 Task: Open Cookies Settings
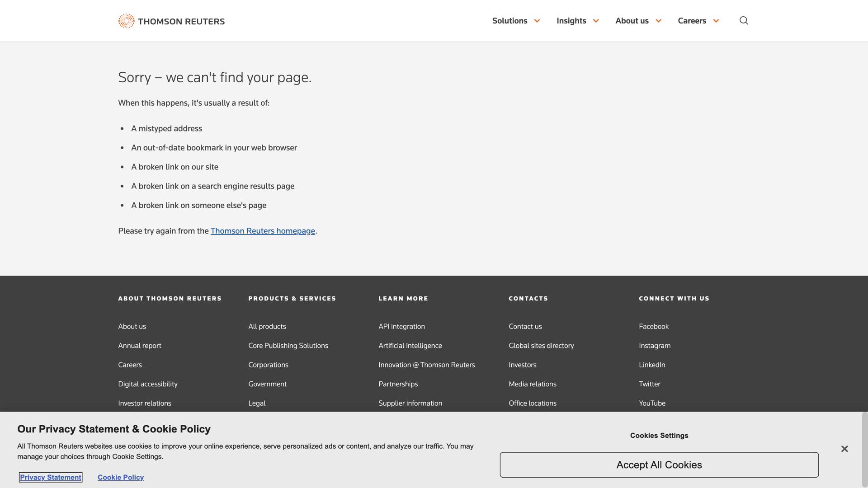(x=659, y=436)
